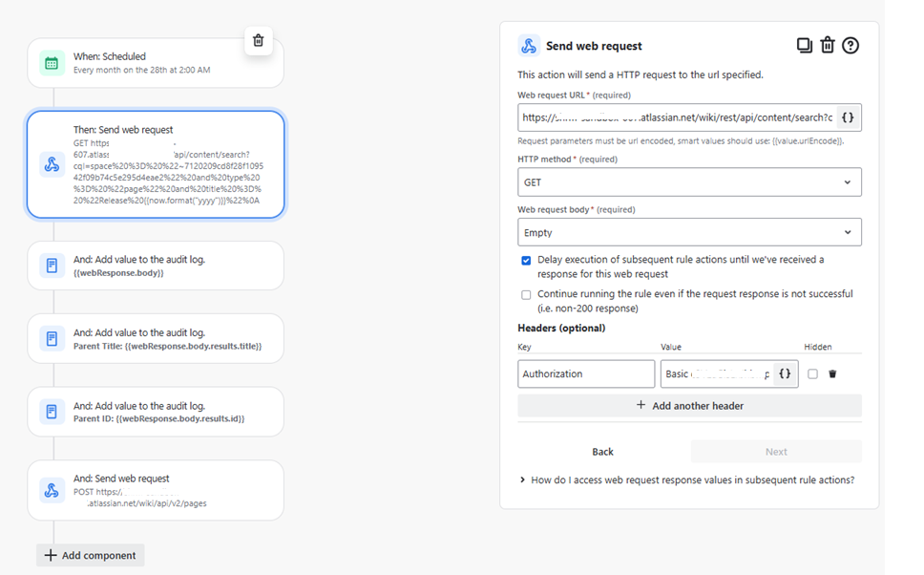Click the Next button
The image size is (924, 575).
(x=776, y=452)
